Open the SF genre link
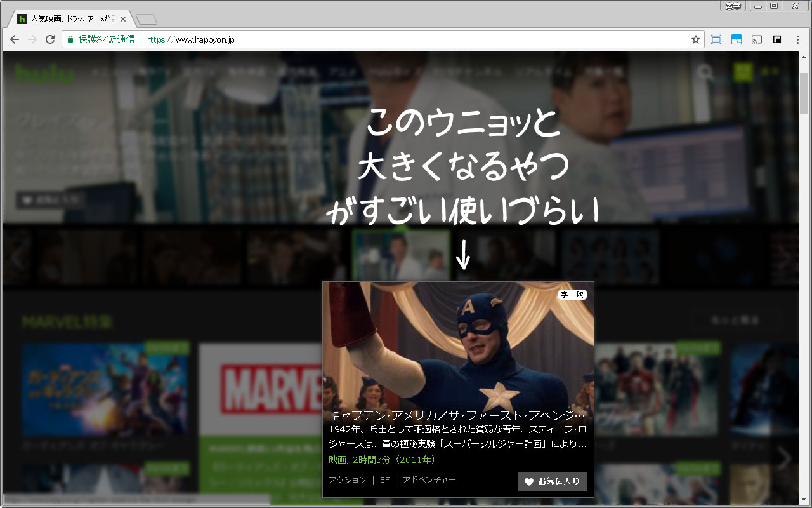This screenshot has height=508, width=812. (384, 480)
